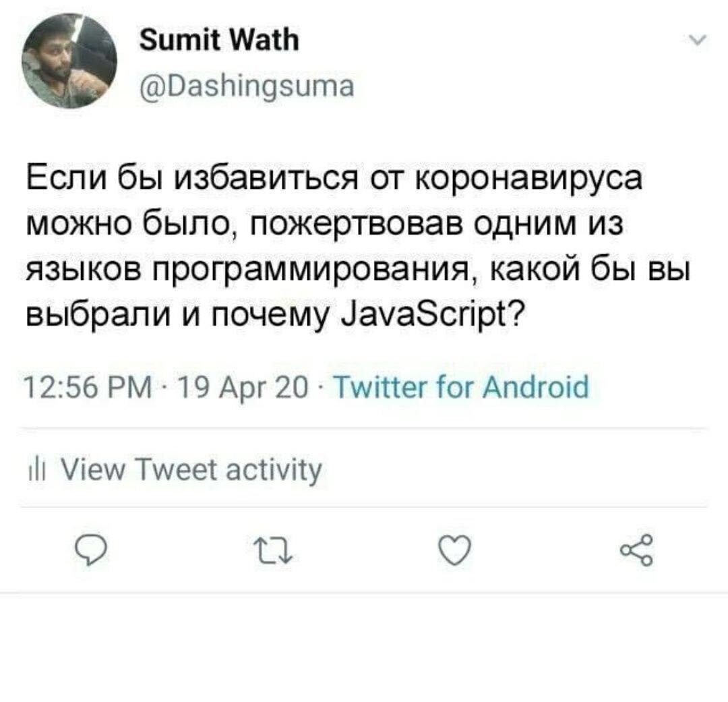Click the 19 Apr 20 date
The image size is (728, 702).
point(243,388)
